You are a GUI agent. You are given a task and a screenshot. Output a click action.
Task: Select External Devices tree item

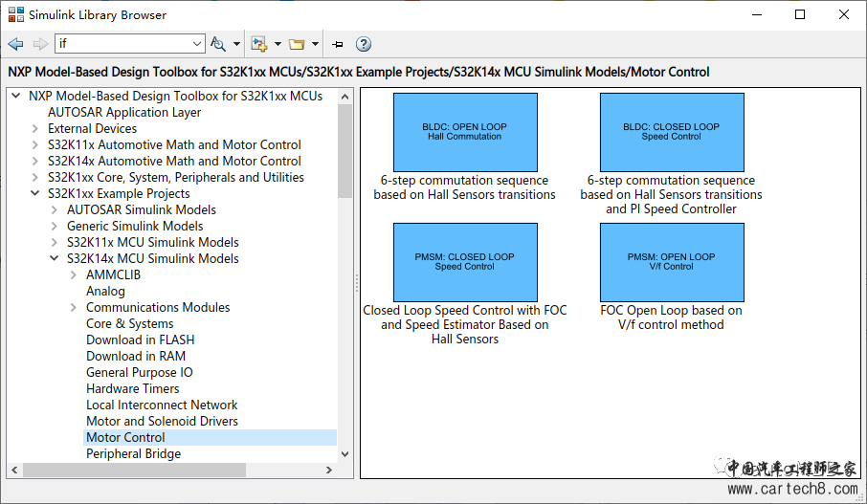(92, 128)
